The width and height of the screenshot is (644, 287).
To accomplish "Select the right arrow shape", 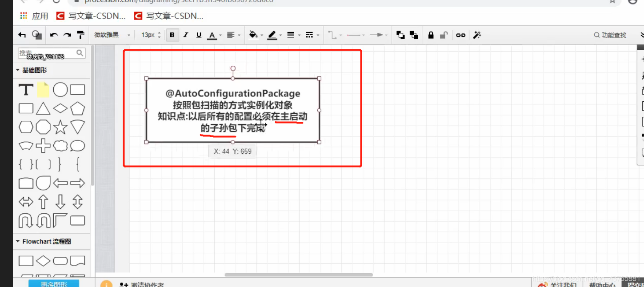I will 77,183.
